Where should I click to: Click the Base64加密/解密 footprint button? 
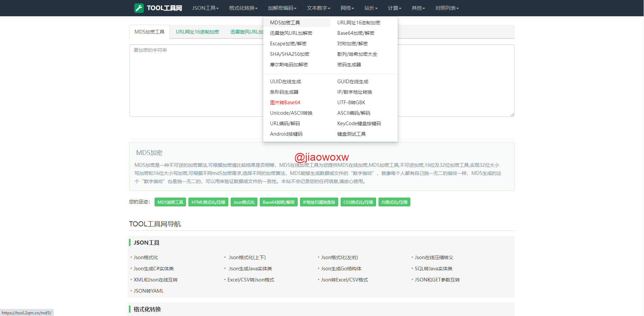tap(279, 202)
